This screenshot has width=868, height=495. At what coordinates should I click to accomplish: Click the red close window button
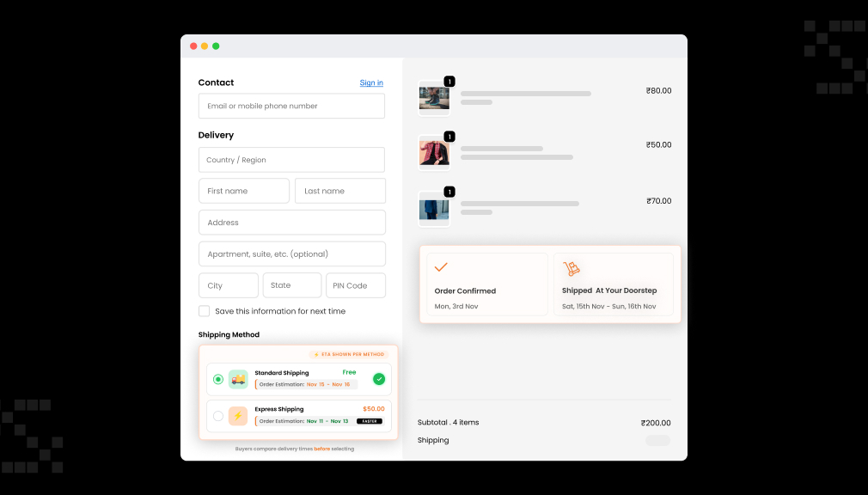(193, 46)
